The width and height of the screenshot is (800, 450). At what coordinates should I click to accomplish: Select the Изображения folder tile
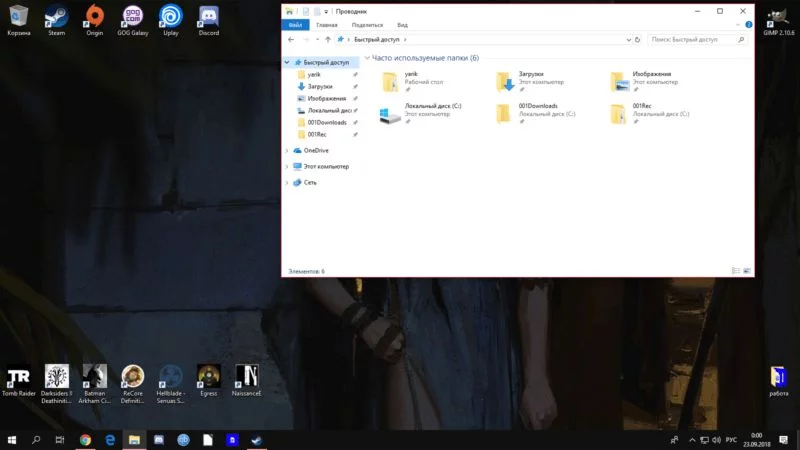(x=644, y=82)
